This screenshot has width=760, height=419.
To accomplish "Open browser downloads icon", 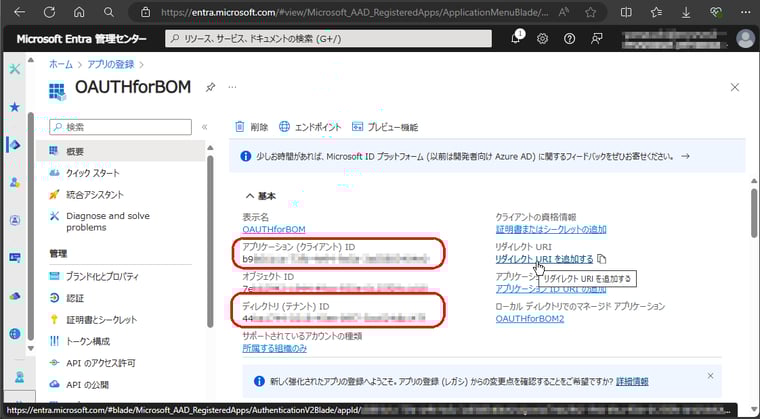I will pos(686,13).
